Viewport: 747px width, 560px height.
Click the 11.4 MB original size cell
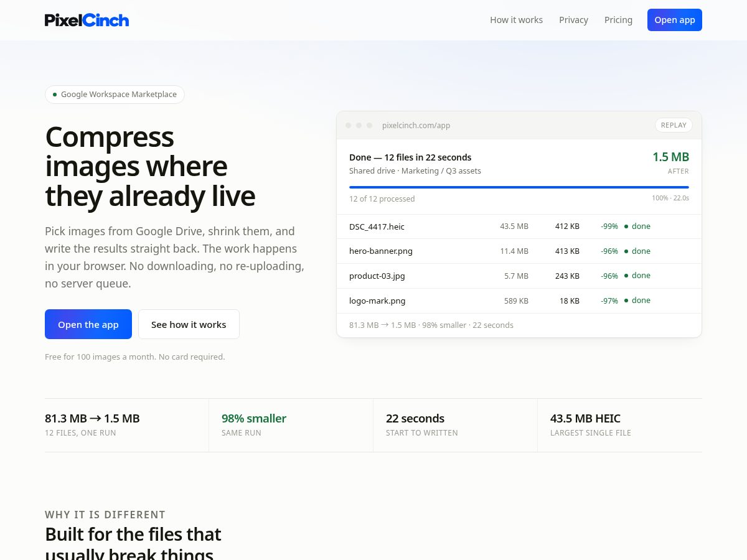[x=514, y=251]
